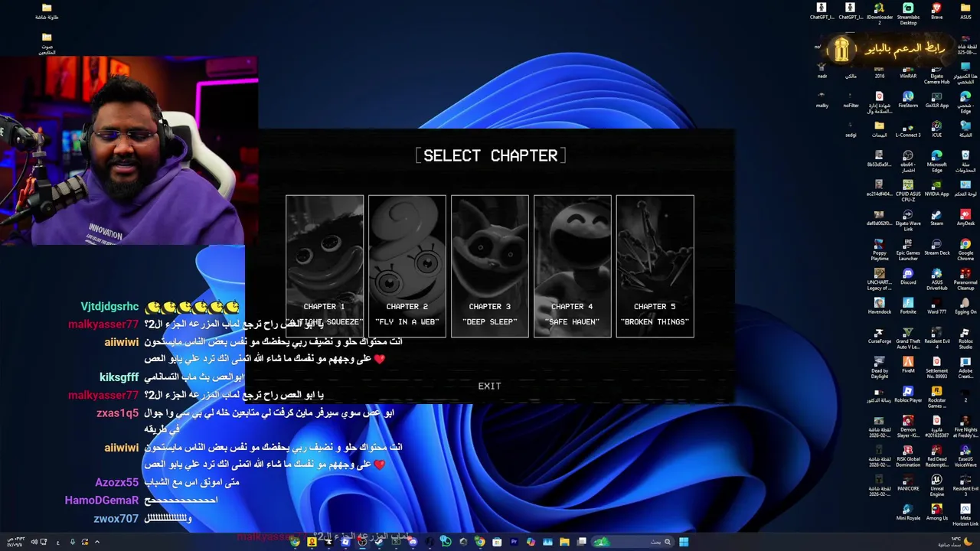
Task: Launch Havendock desktop icon
Action: click(879, 305)
